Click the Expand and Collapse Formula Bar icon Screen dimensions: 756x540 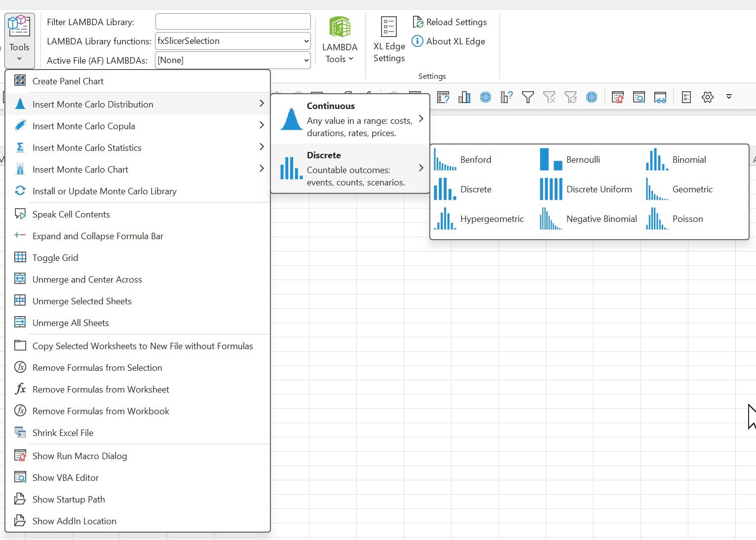pyautogui.click(x=20, y=236)
